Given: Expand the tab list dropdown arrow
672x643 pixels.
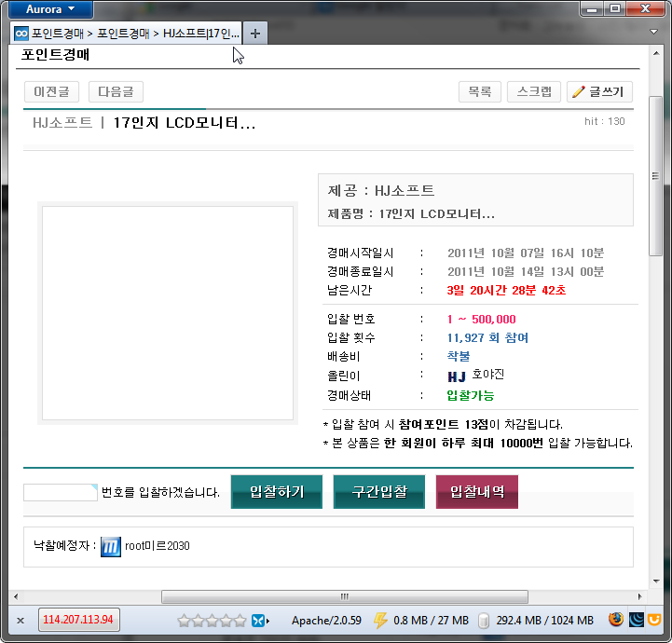Looking at the screenshot, I should click(653, 32).
